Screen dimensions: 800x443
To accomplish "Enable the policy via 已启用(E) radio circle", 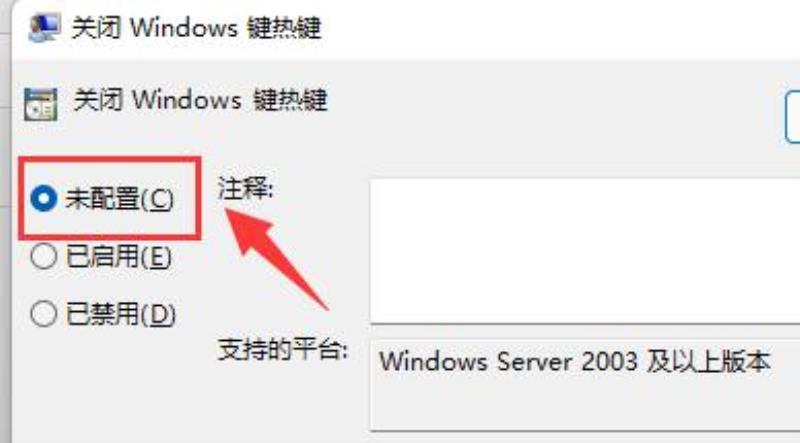I will (43, 256).
